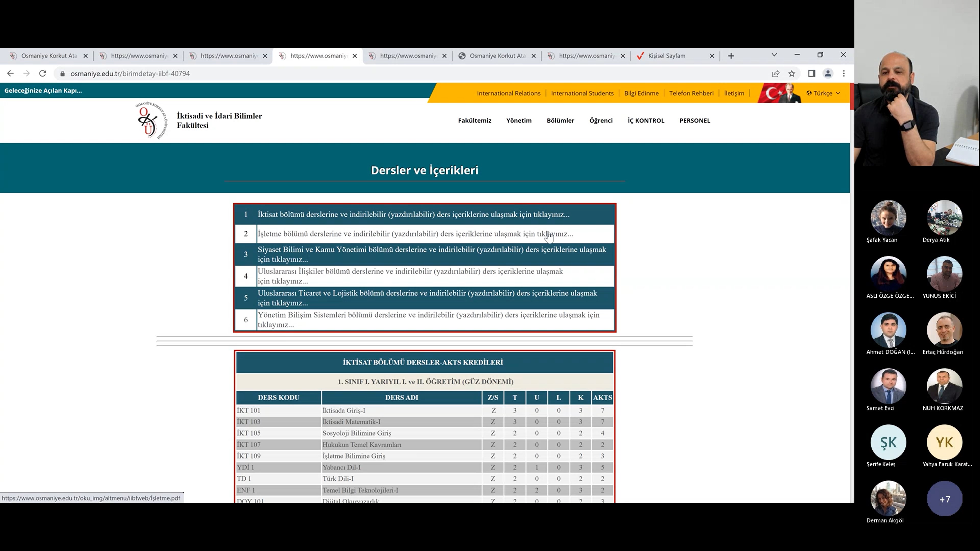This screenshot has height=551, width=980.
Task: Select Derya Atik participant avatar
Action: (x=944, y=218)
